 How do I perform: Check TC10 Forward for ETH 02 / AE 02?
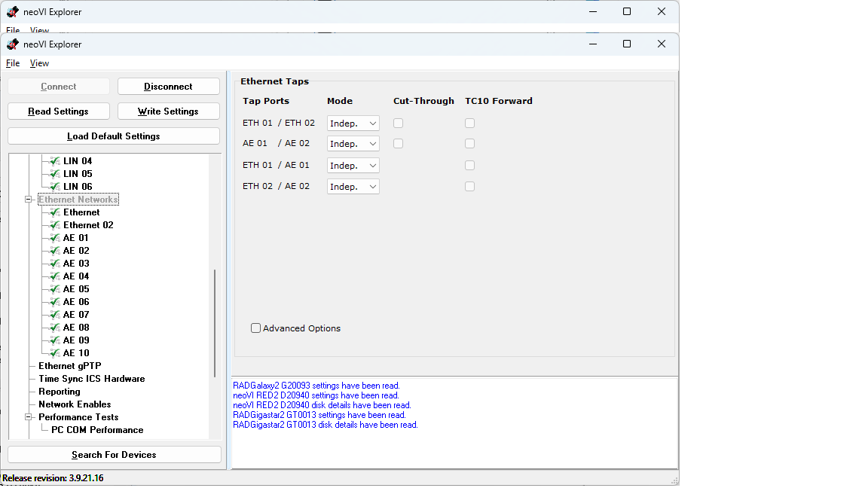[469, 187]
